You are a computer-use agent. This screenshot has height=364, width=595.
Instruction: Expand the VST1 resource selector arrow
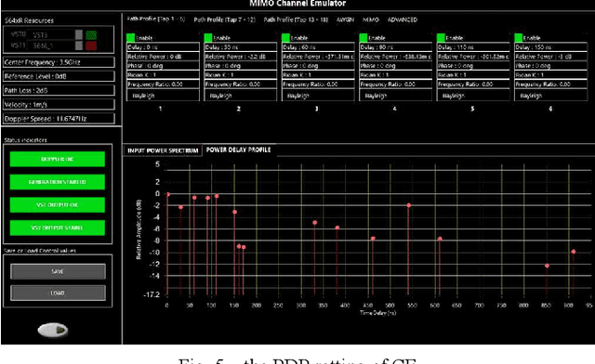coord(78,45)
